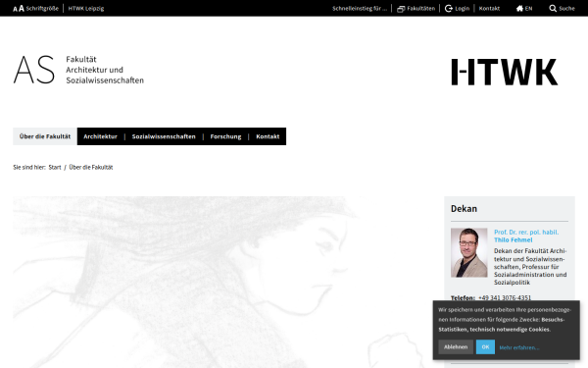Expand the Schnelleinstieg für ... dropdown
The height and width of the screenshot is (368, 588).
(x=360, y=8)
